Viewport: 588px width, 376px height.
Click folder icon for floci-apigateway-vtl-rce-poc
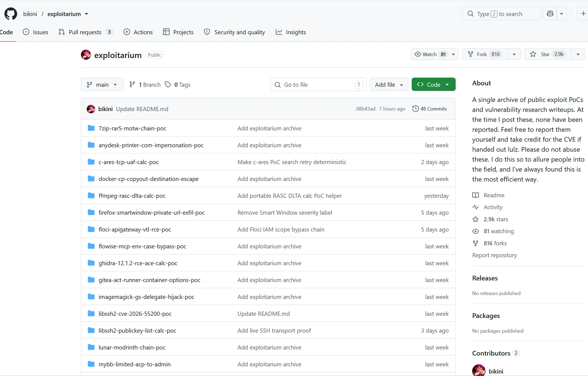[91, 229]
